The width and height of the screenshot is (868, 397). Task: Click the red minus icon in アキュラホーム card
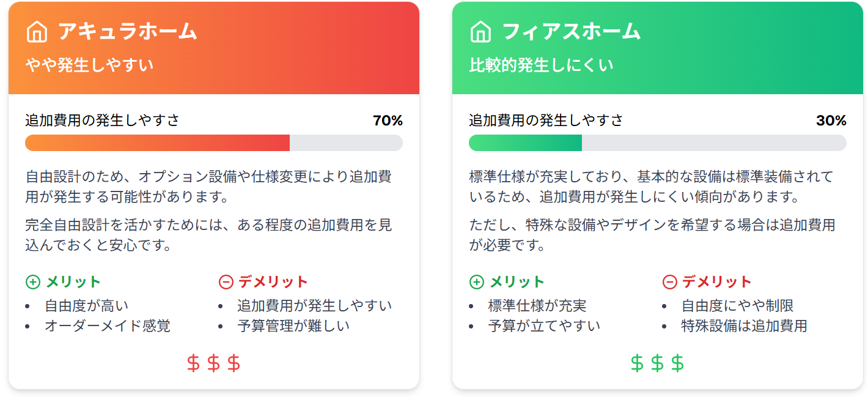pyautogui.click(x=226, y=282)
